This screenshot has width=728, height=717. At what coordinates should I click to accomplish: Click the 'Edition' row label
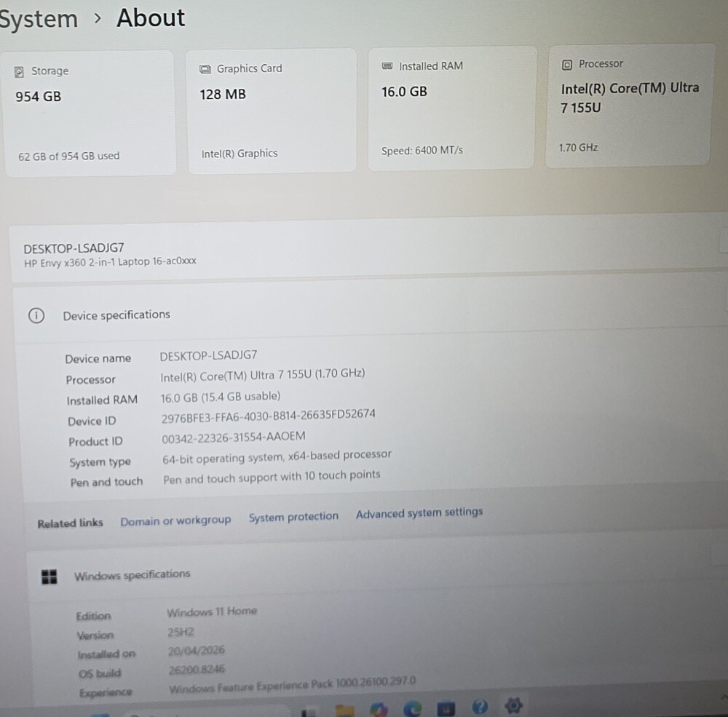[x=93, y=617]
